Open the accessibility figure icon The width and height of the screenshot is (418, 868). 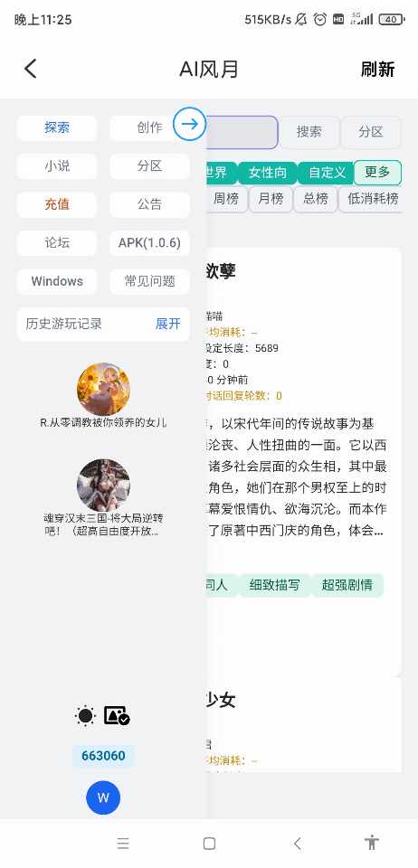click(x=372, y=843)
